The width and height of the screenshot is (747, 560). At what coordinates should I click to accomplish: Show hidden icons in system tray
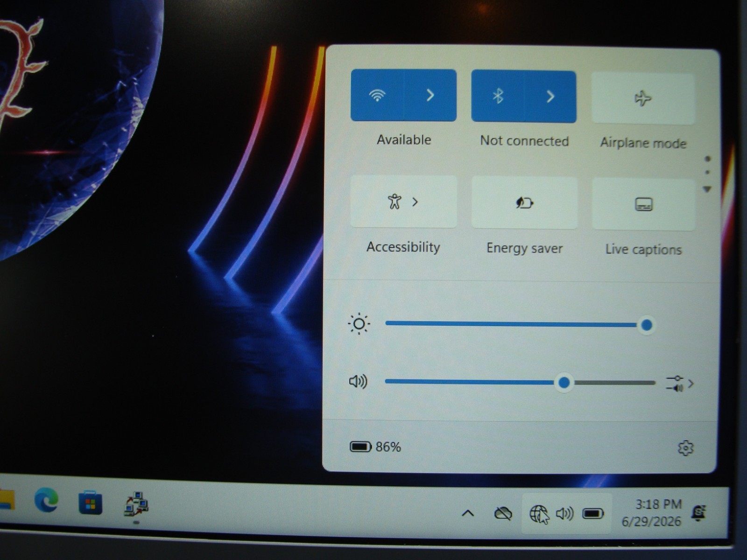pos(468,513)
